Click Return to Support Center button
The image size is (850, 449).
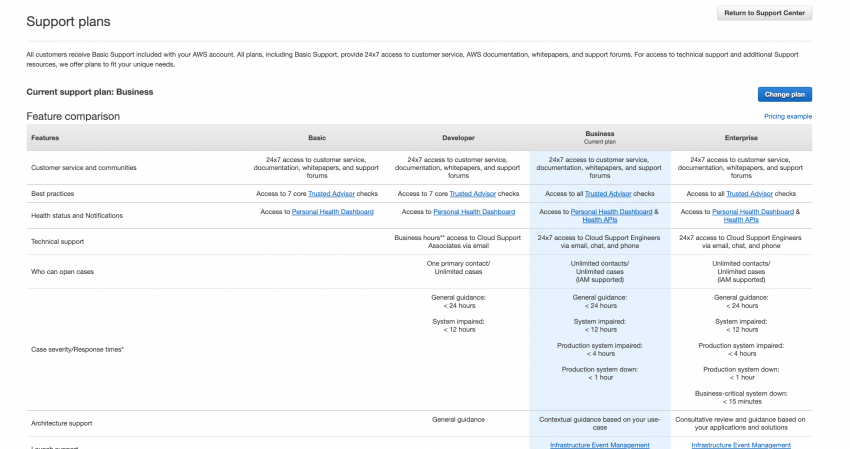pyautogui.click(x=764, y=13)
